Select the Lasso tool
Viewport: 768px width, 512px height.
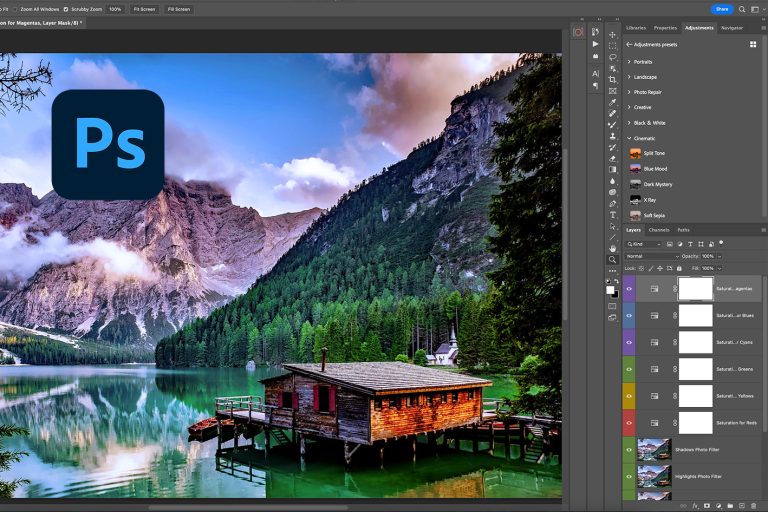click(x=612, y=57)
